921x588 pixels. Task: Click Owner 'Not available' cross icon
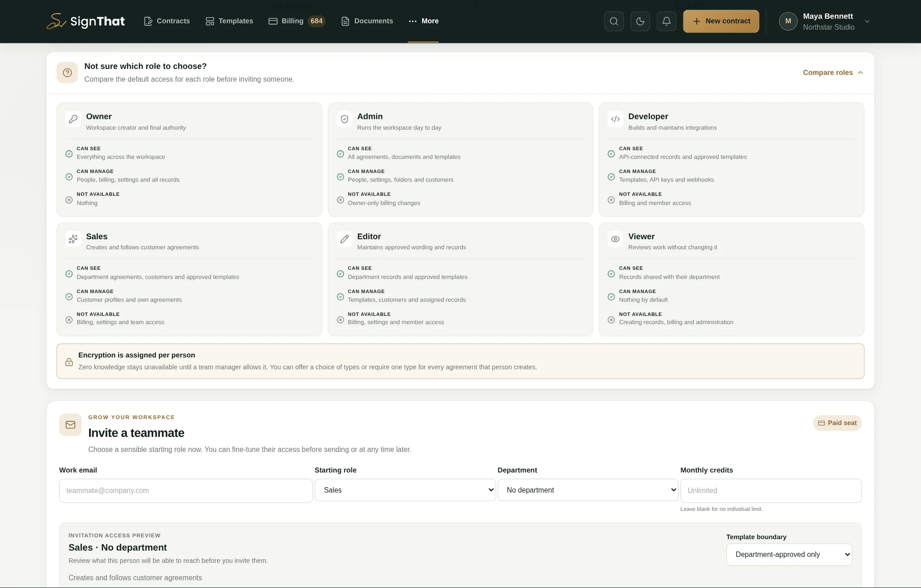pyautogui.click(x=69, y=199)
